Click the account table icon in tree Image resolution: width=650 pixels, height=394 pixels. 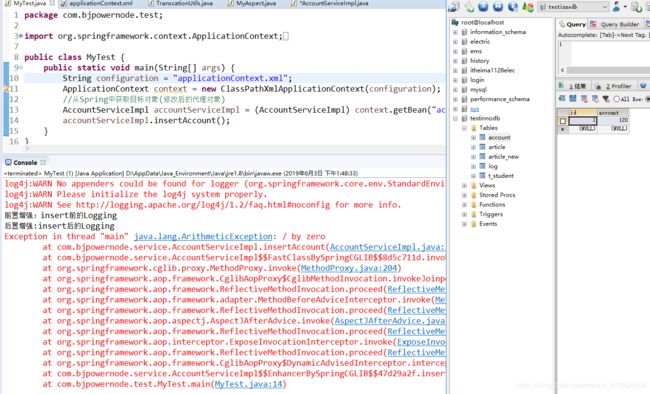(x=483, y=137)
